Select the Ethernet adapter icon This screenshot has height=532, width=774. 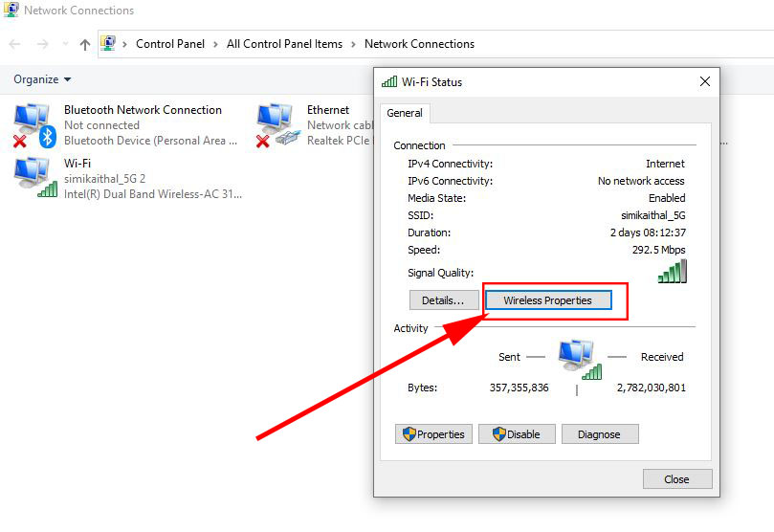point(276,125)
